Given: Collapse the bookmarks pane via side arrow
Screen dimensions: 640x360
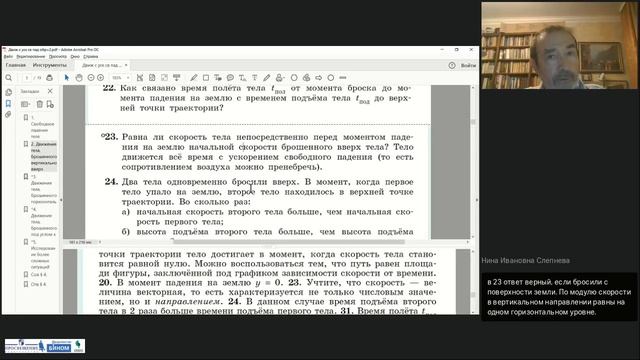Looking at the screenshot, I should [x=61, y=200].
